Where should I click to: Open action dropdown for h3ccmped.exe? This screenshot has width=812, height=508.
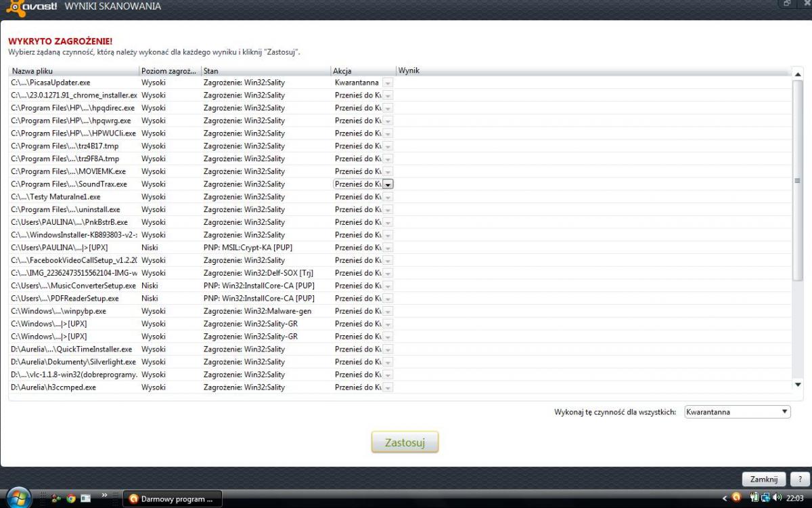pos(388,387)
